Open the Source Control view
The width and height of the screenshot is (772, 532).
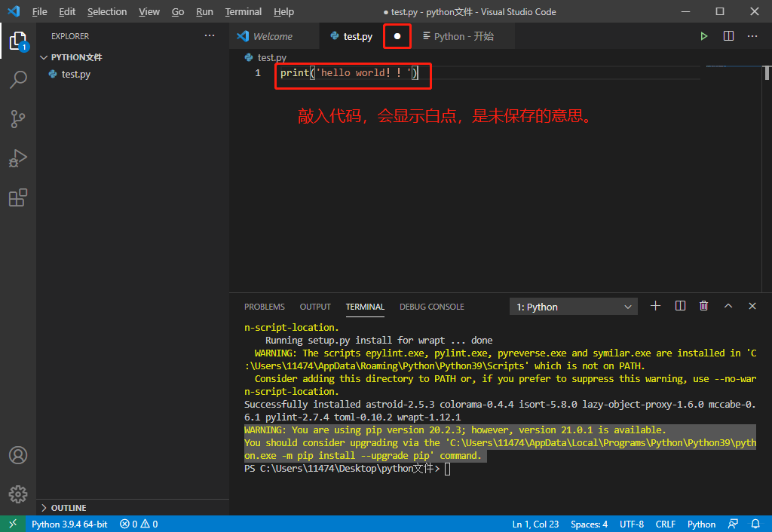(18, 118)
